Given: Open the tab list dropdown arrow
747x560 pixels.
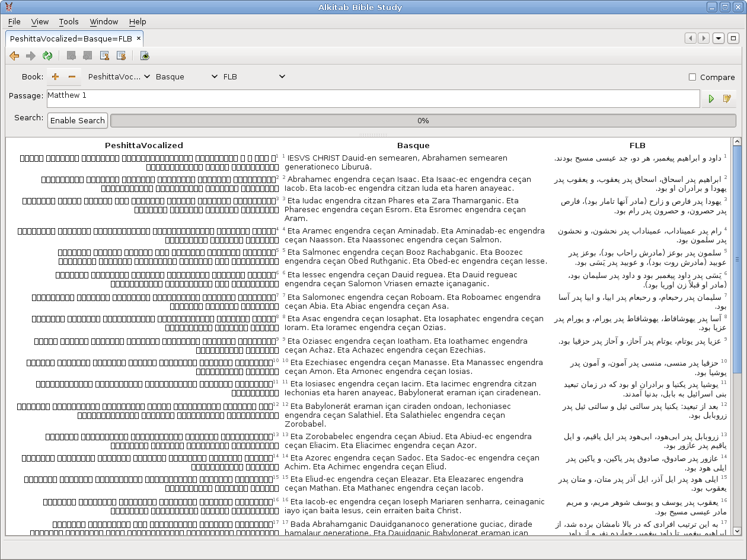Looking at the screenshot, I should 719,38.
